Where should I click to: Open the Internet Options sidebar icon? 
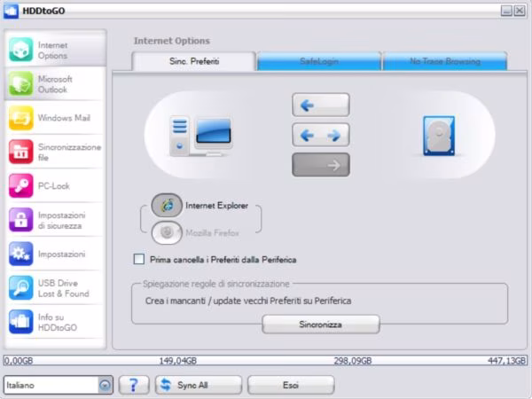(20, 50)
